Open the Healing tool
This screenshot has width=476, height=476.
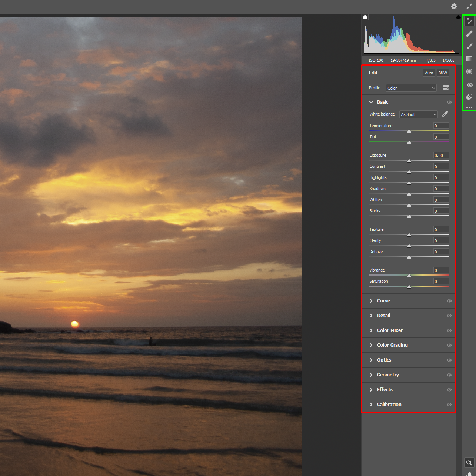(x=469, y=34)
